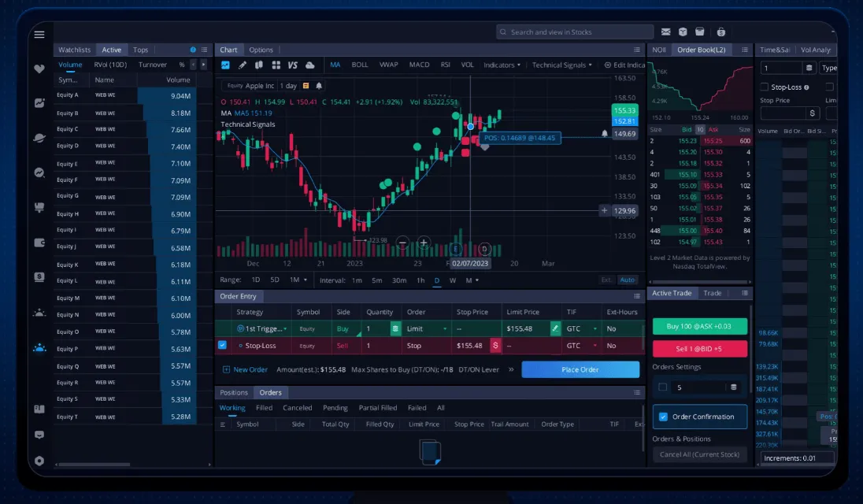This screenshot has width=863, height=504.
Task: Open the Order Entry panel menu icon
Action: [637, 296]
